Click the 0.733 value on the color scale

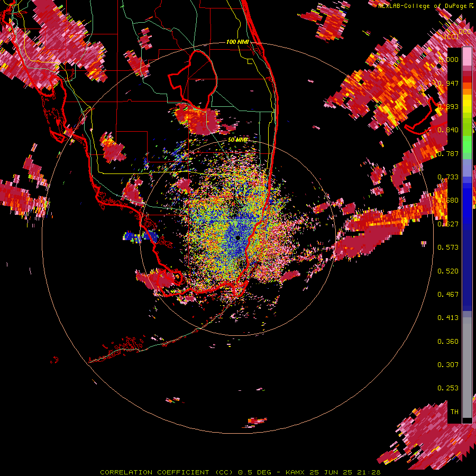pyautogui.click(x=448, y=177)
